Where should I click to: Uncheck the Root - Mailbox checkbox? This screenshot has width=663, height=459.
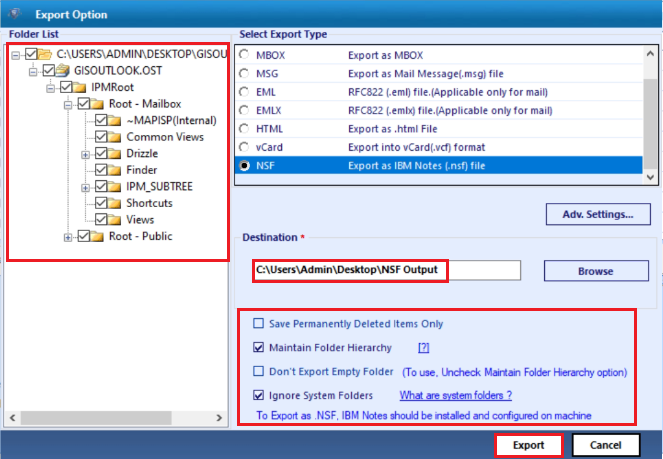coord(83,104)
